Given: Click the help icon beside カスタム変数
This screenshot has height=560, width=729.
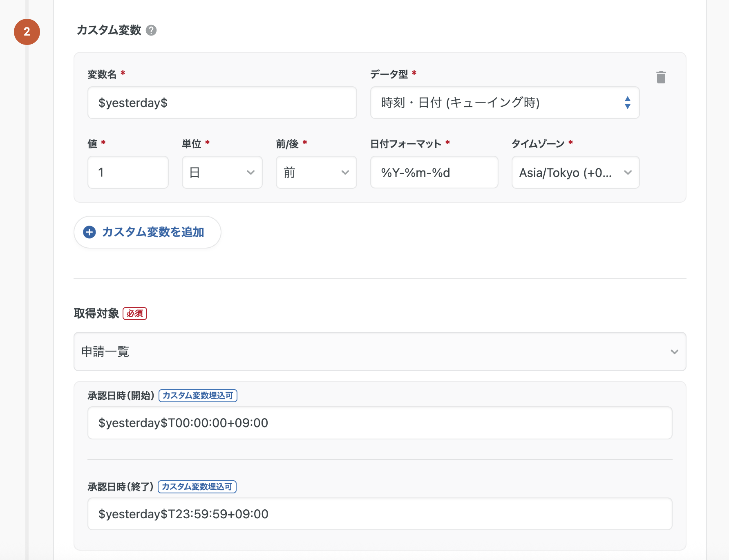Looking at the screenshot, I should (151, 30).
